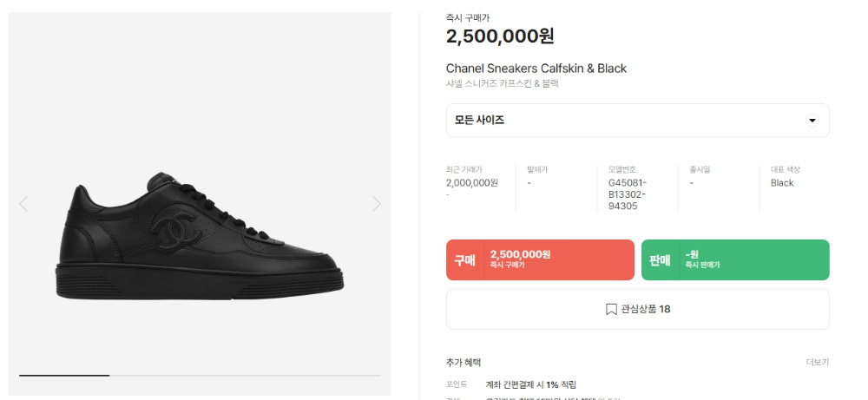Click the 즉시 구매가 text in the red button
This screenshot has height=400, width=868.
tap(507, 266)
